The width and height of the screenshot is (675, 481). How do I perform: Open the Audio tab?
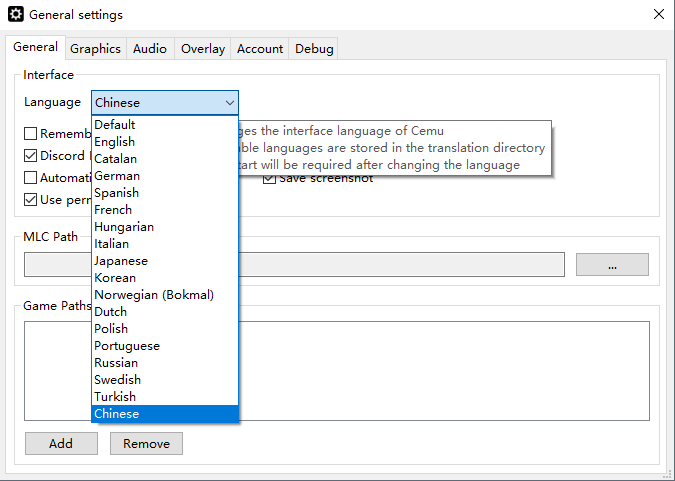pos(150,49)
